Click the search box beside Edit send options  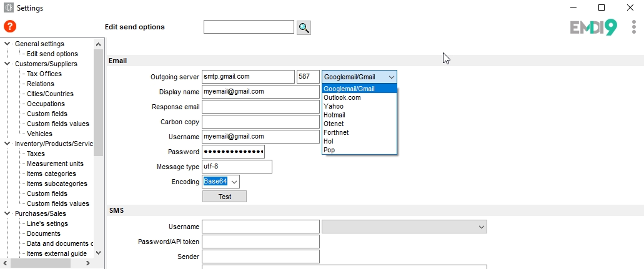249,27
